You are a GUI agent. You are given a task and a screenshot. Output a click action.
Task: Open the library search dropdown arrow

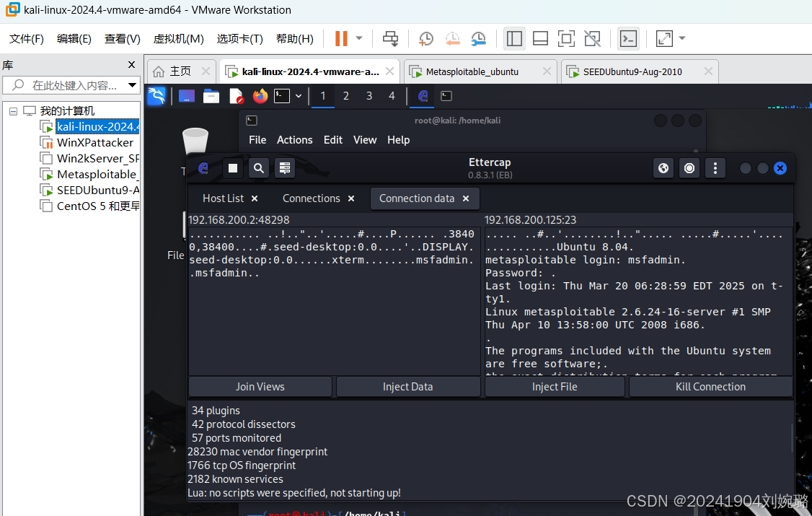[x=133, y=85]
